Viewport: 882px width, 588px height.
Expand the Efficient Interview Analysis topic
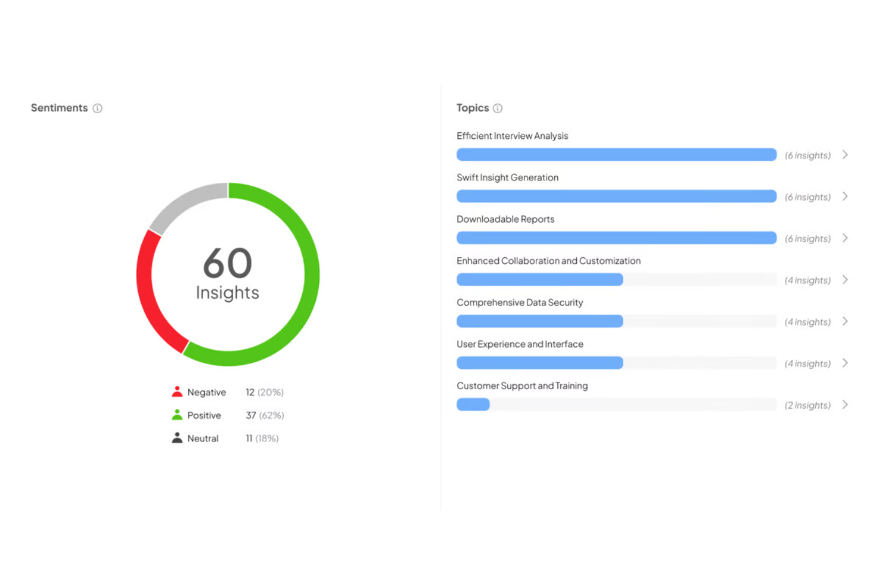click(x=845, y=154)
